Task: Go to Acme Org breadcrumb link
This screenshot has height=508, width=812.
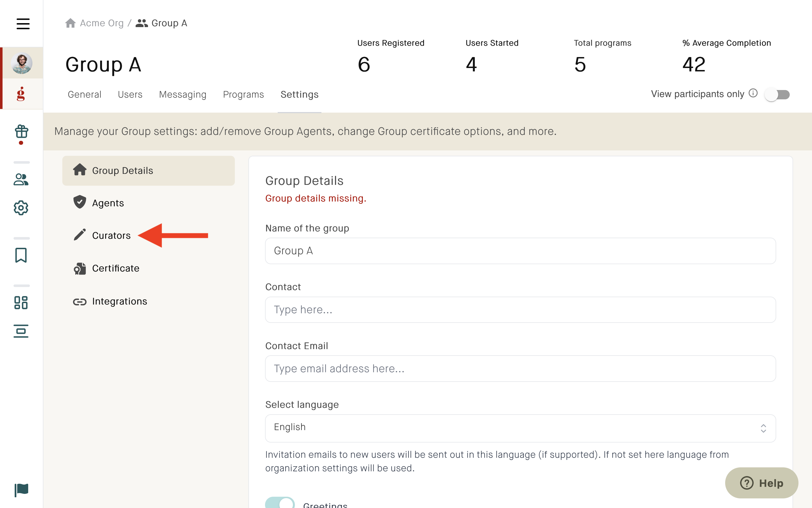Action: pyautogui.click(x=102, y=23)
